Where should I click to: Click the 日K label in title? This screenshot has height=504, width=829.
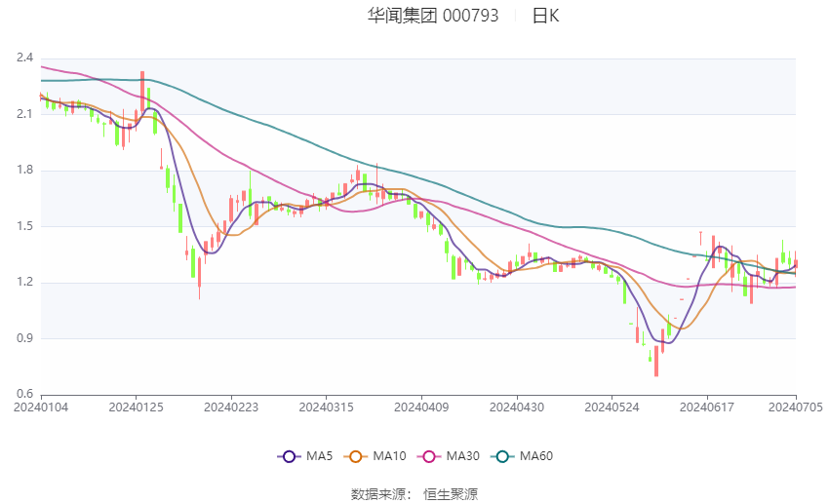(x=545, y=16)
